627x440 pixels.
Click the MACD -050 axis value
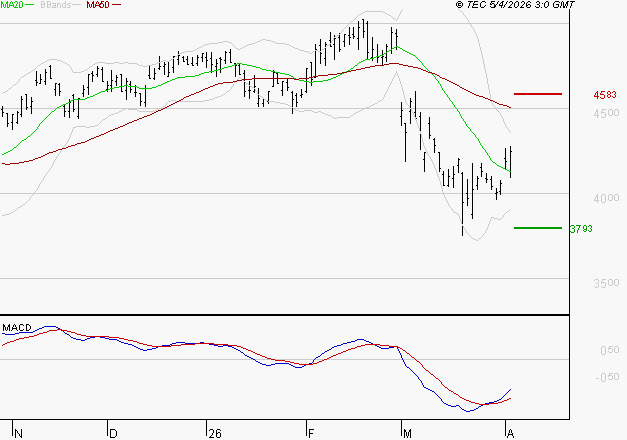pos(607,377)
